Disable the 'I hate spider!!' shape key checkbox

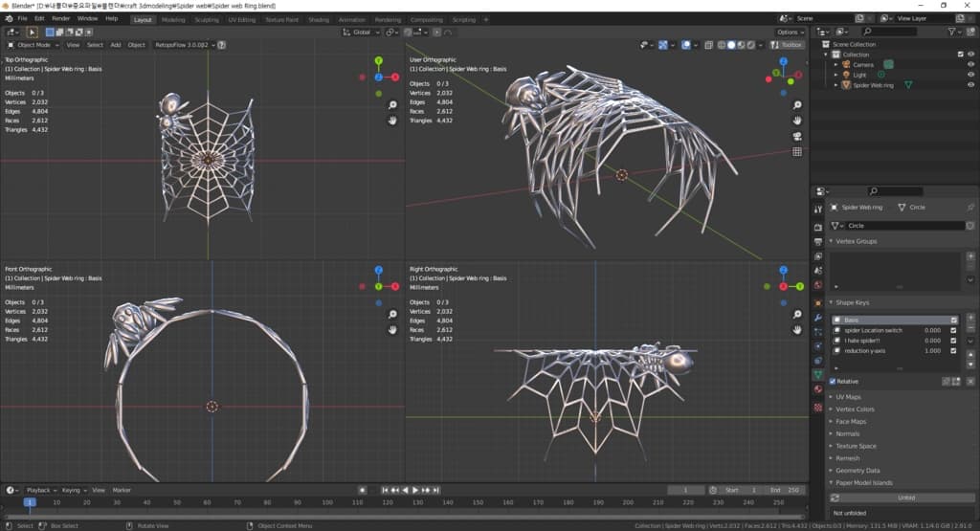click(953, 341)
